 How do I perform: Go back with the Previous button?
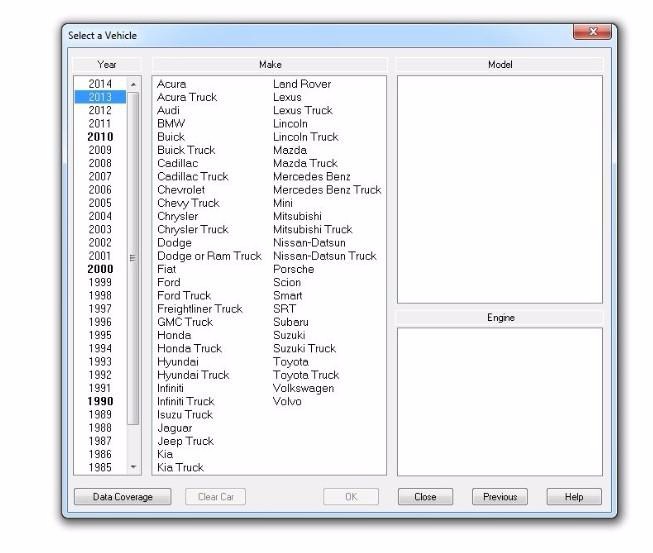pos(500,497)
